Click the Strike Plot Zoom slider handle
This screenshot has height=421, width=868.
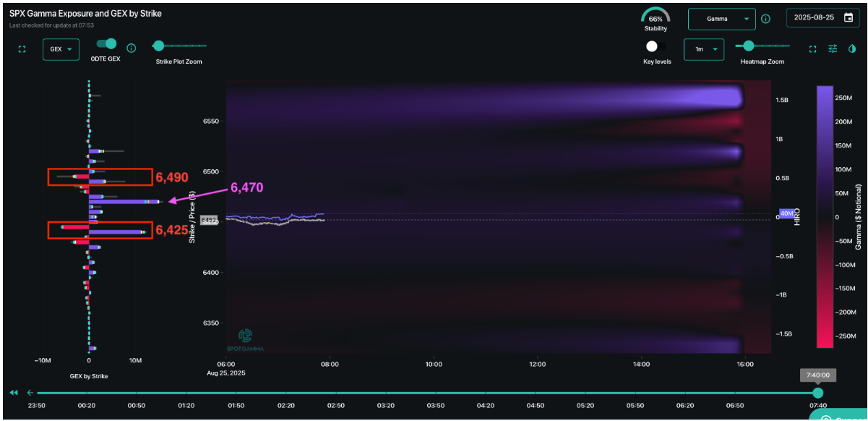tap(158, 46)
